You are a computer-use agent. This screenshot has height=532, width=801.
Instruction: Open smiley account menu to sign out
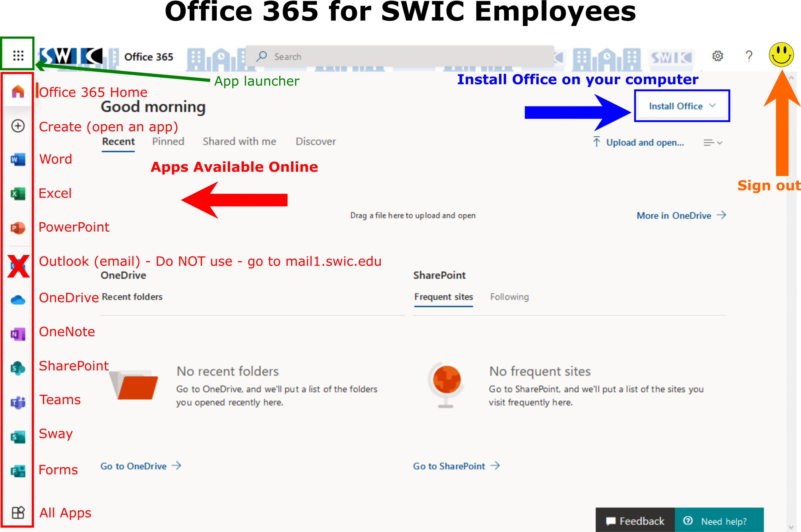click(x=781, y=55)
